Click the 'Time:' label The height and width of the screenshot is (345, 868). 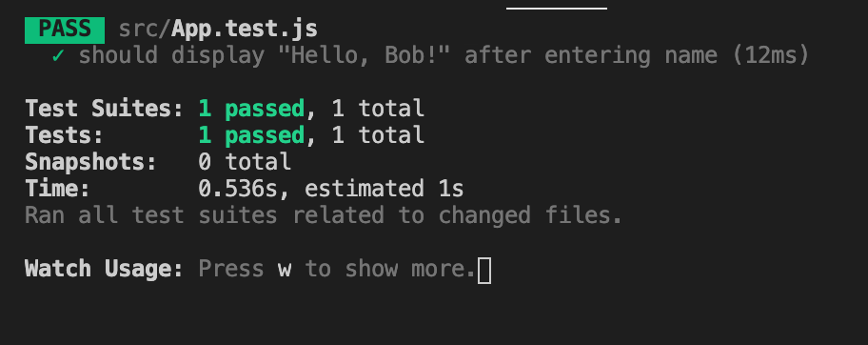tap(57, 189)
